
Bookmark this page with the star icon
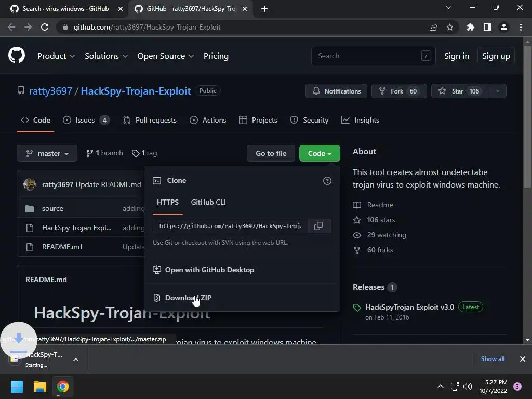click(450, 27)
